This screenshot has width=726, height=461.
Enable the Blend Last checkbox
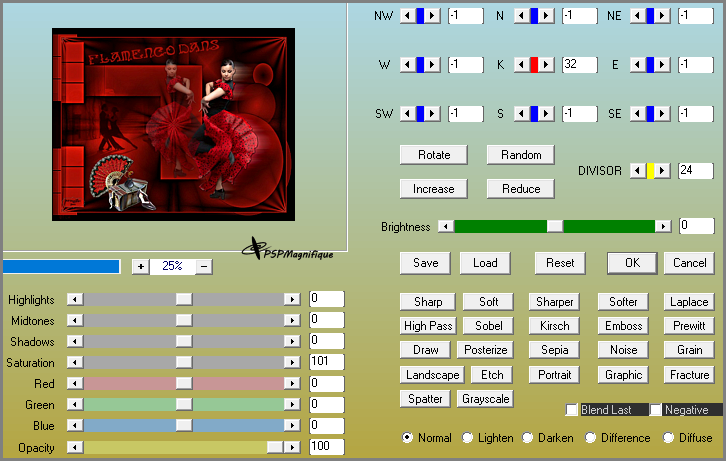coord(572,410)
